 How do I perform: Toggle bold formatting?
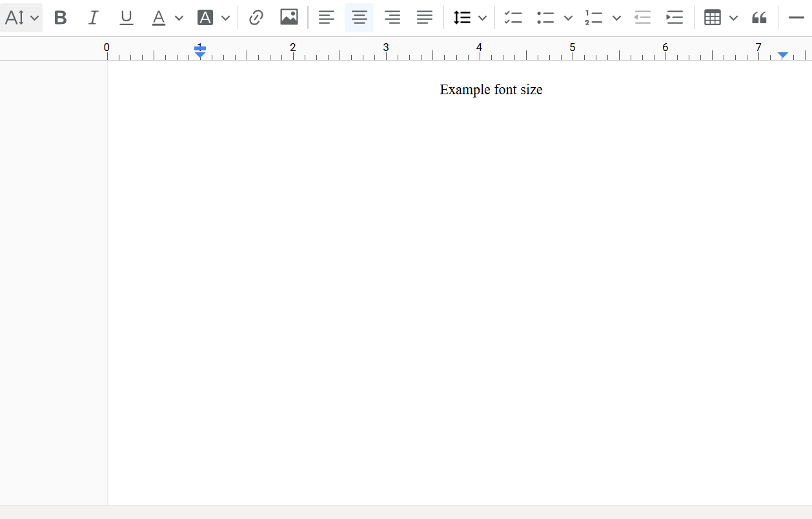[x=61, y=18]
